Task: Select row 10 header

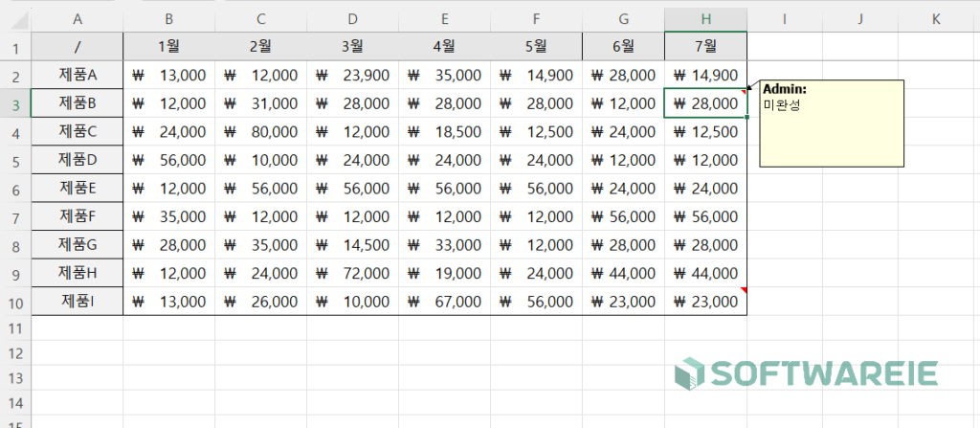Action: tap(15, 303)
